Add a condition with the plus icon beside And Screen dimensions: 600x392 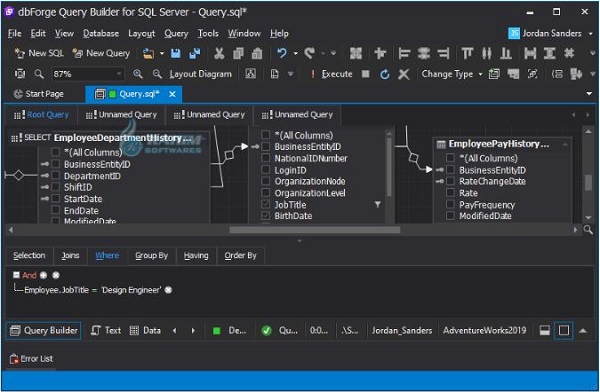point(43,275)
